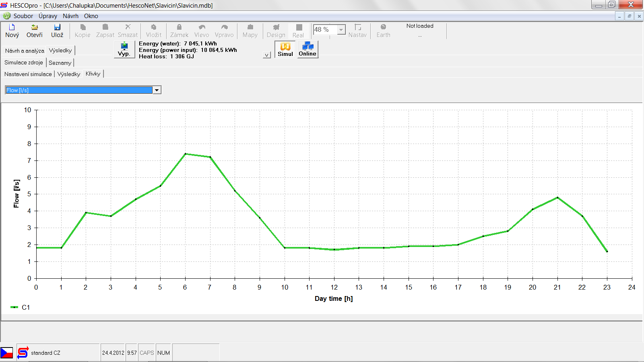
Task: Click the time 9:57 in status bar
Action: [132, 353]
